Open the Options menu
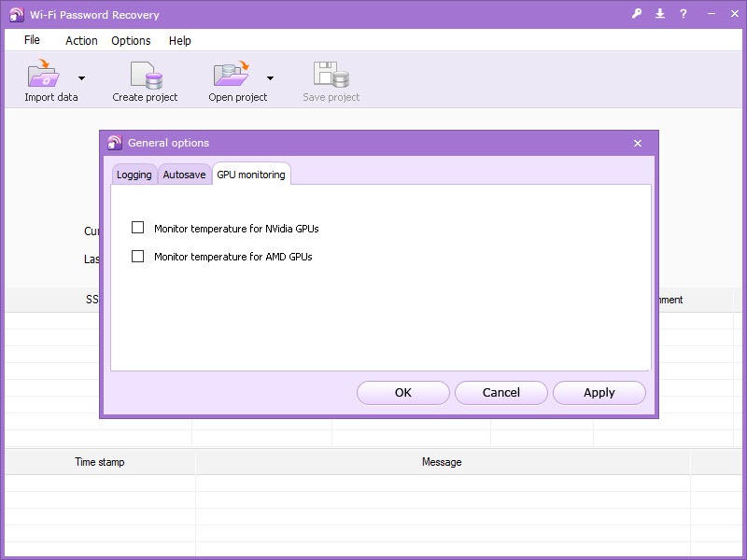The height and width of the screenshot is (560, 747). [x=131, y=40]
